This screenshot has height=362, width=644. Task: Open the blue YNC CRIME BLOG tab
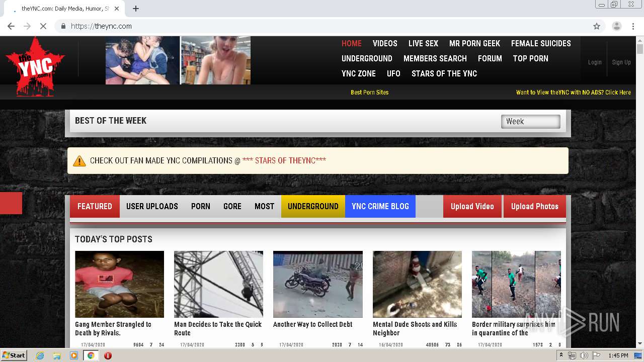[x=380, y=206]
